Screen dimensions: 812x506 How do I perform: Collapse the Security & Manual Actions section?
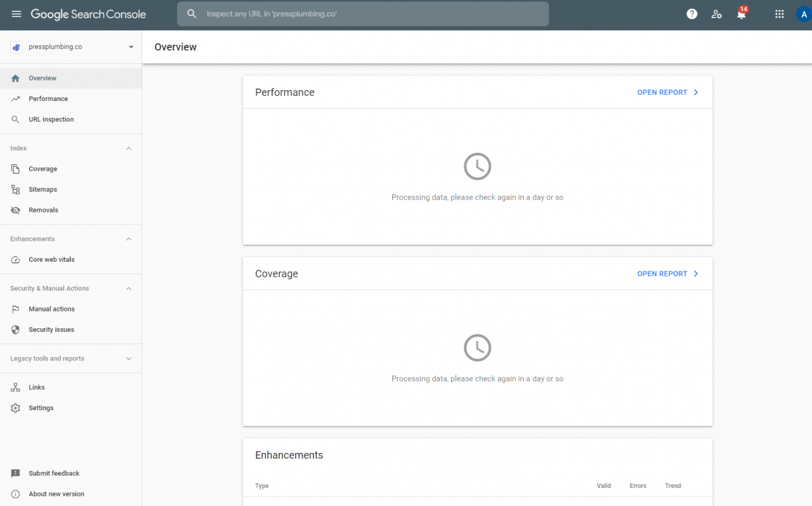[x=129, y=289]
